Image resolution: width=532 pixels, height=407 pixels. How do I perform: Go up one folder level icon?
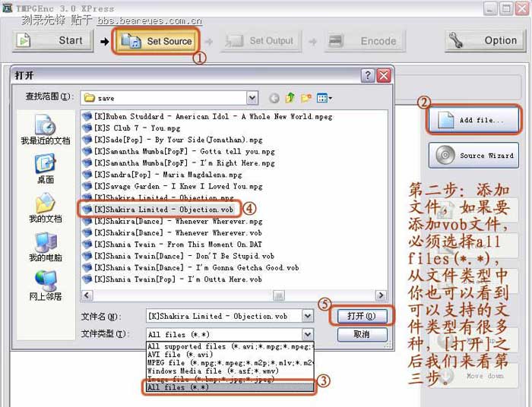(290, 98)
